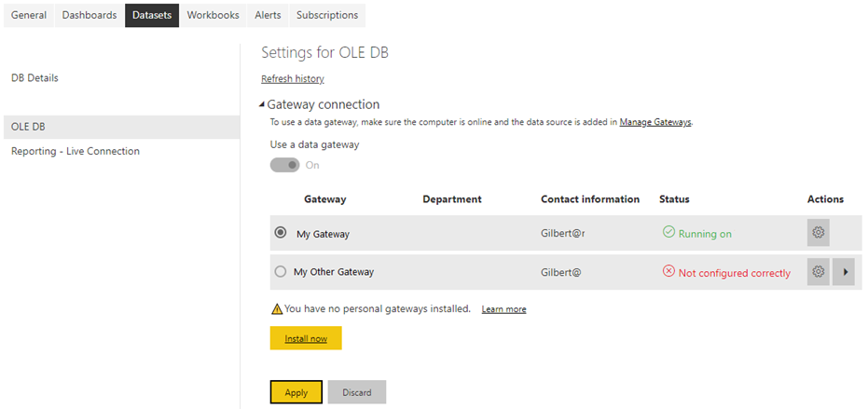Toggle the Use a data gateway switch
The height and width of the screenshot is (409, 868).
(x=284, y=165)
